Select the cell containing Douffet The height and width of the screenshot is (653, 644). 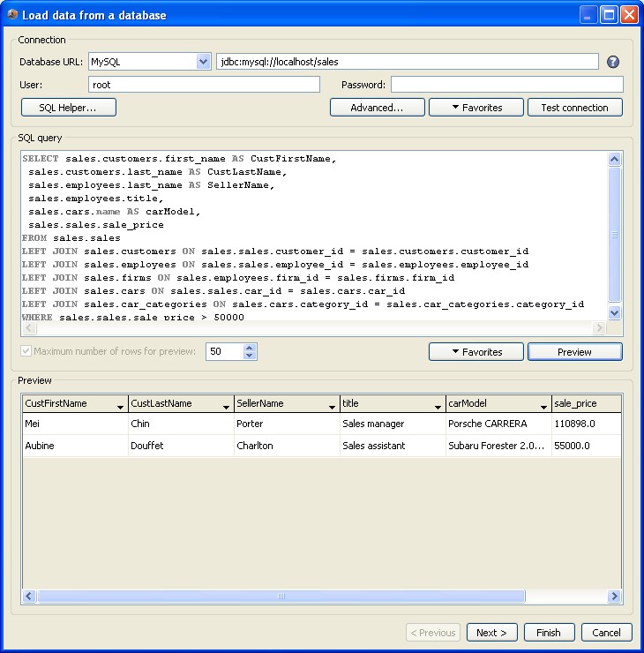(181, 446)
